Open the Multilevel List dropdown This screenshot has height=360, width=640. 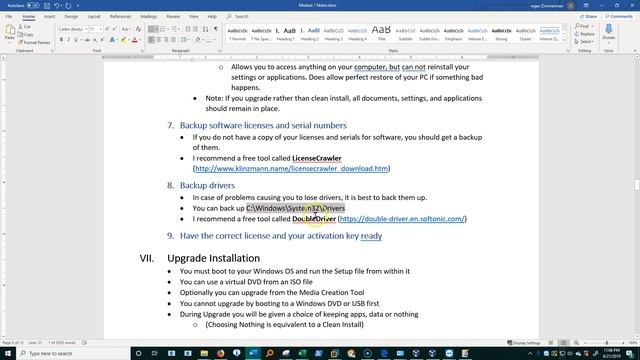[x=179, y=29]
